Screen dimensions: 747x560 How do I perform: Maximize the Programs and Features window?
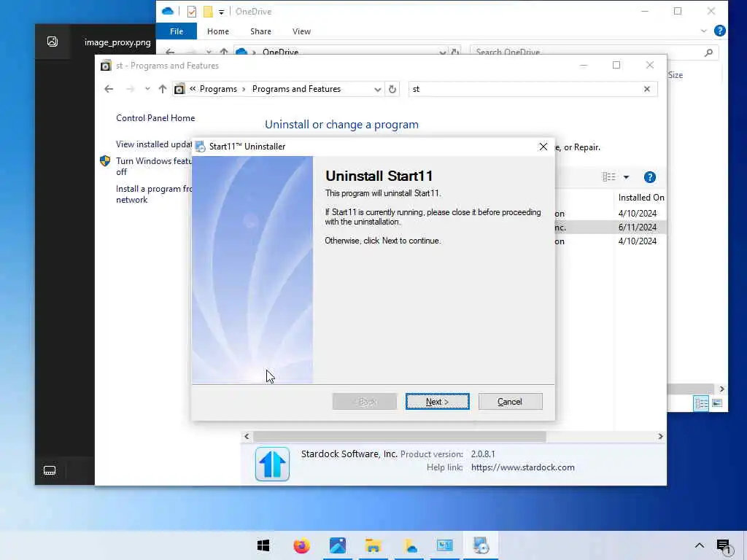pos(616,65)
